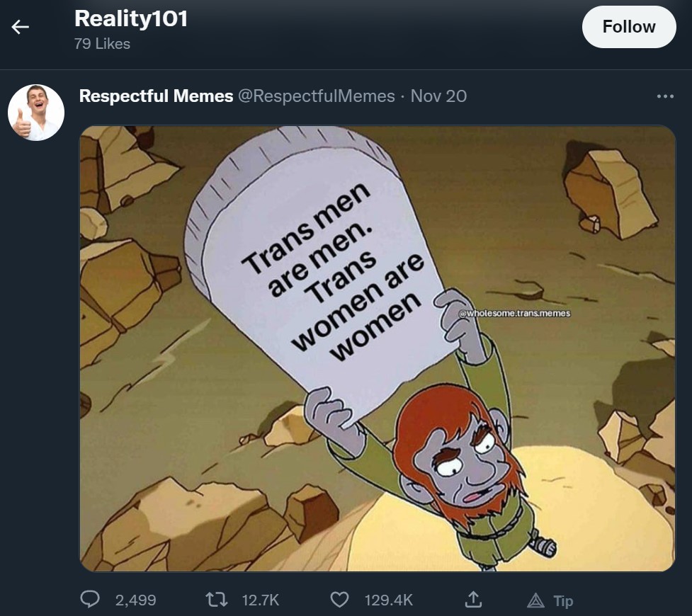The image size is (692, 616).
Task: View the 2,499 replies count
Action: [135, 600]
